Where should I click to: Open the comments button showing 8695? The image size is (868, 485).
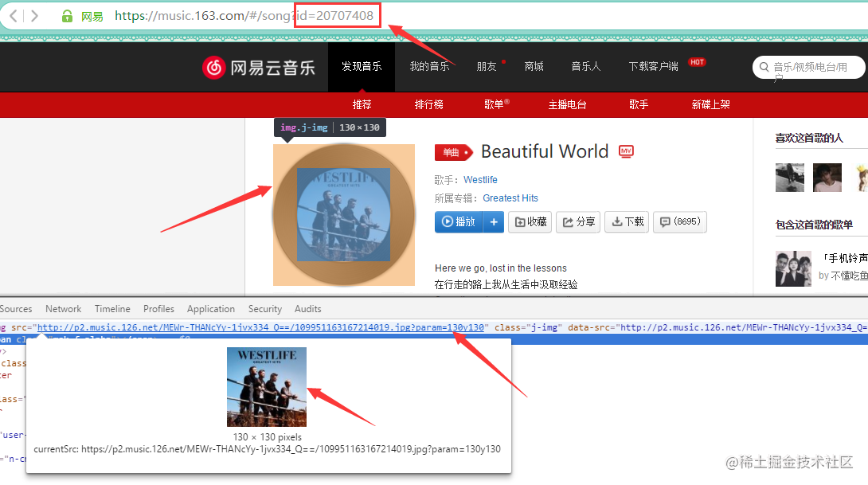coord(680,222)
